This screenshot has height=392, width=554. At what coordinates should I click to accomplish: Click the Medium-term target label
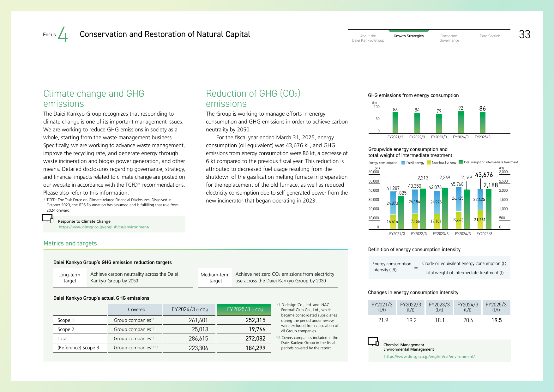coord(215,278)
